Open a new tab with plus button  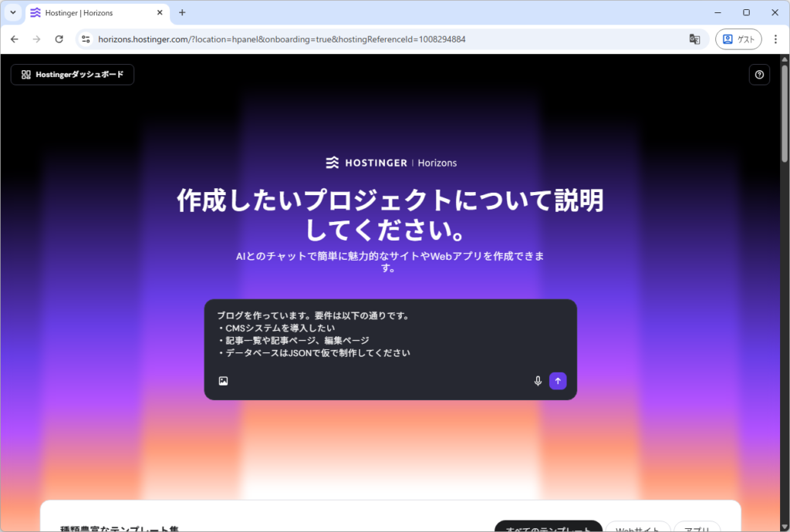click(x=182, y=13)
